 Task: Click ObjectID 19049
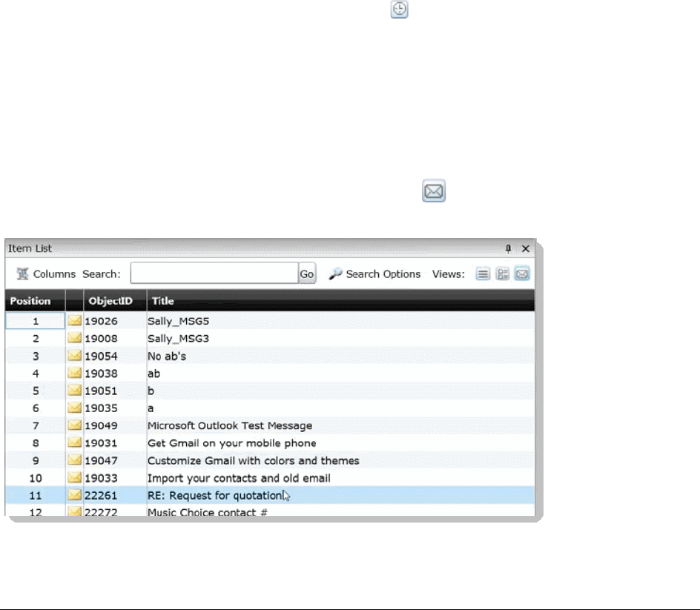click(x=101, y=425)
